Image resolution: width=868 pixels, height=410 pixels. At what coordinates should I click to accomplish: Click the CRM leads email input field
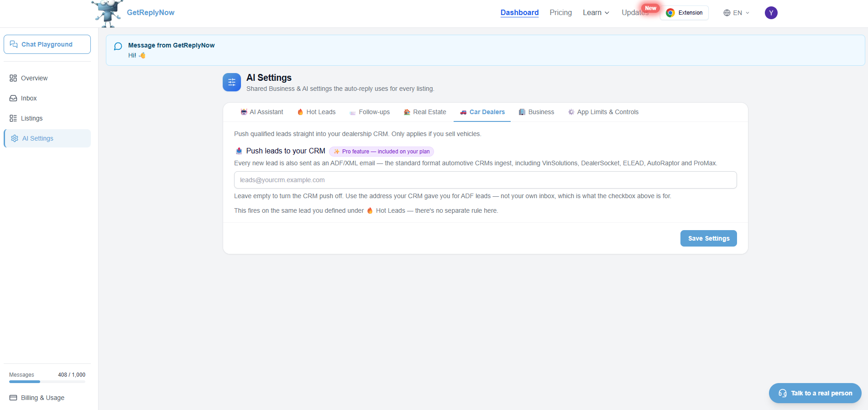[486, 180]
